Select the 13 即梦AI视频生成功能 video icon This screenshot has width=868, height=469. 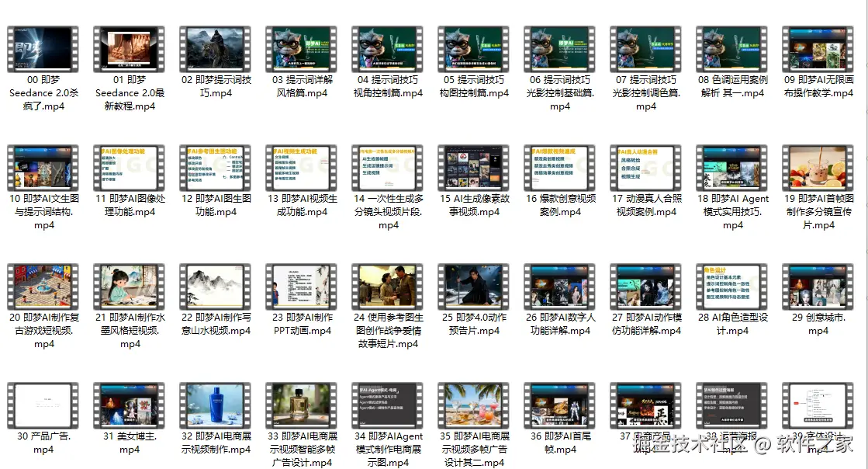(x=302, y=168)
